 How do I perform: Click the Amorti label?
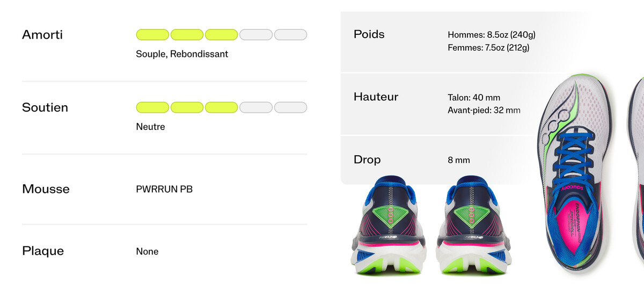coord(42,35)
